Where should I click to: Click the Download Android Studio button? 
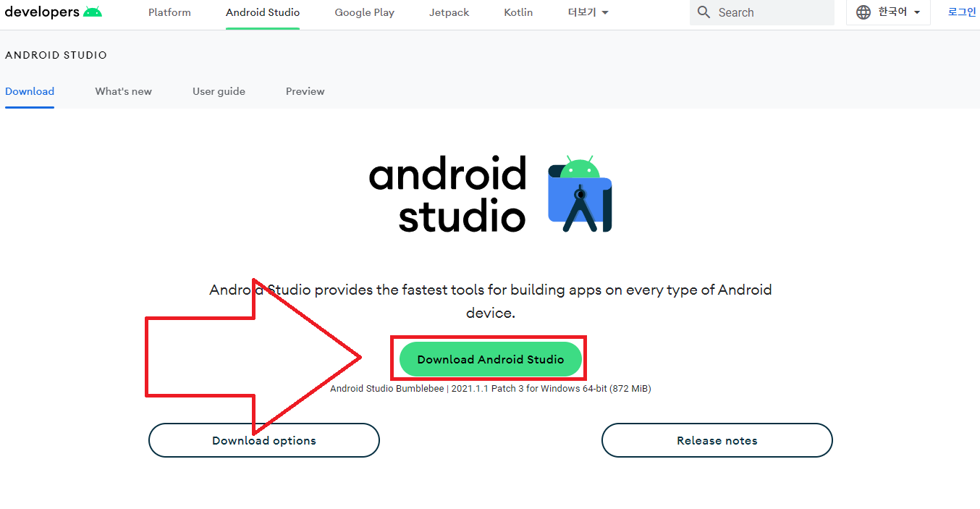pos(491,359)
